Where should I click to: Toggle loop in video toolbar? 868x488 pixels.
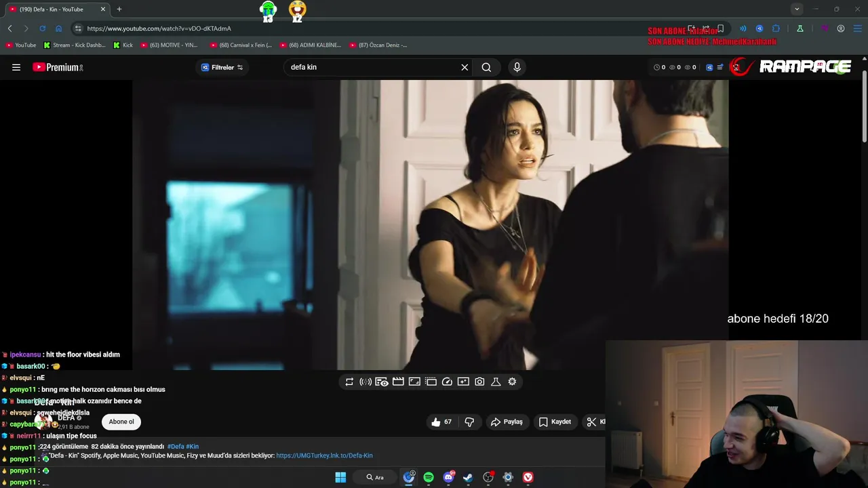349,382
